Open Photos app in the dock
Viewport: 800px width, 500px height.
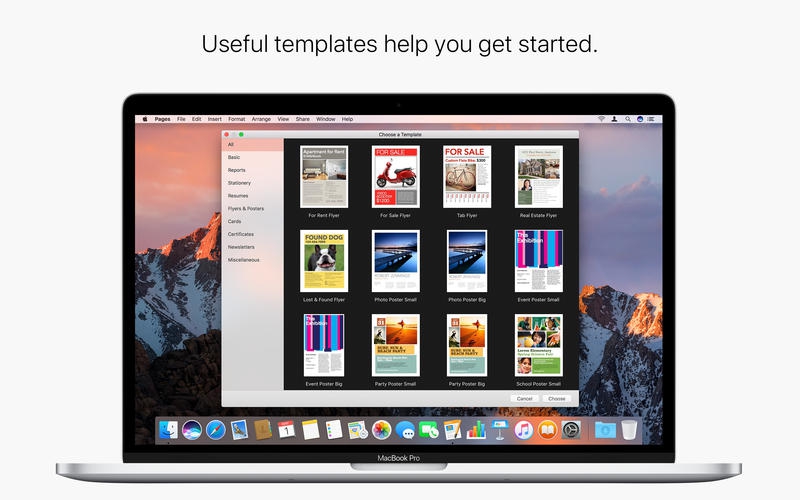point(381,430)
